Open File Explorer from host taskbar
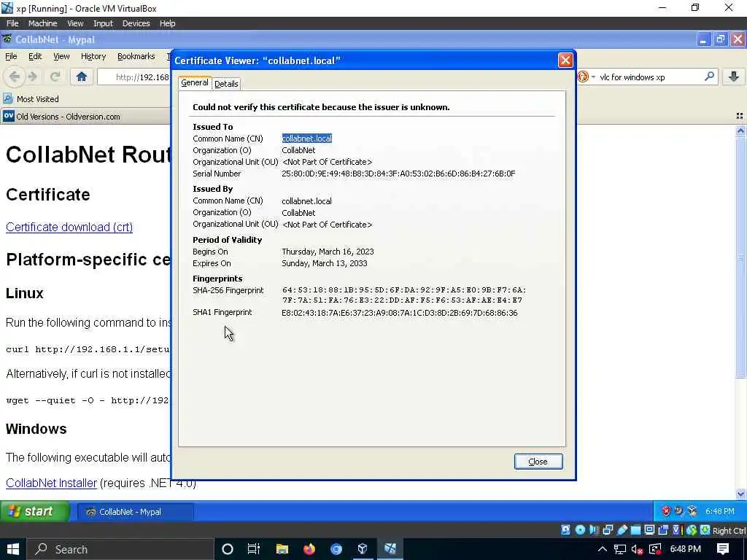The width and height of the screenshot is (747, 560). coord(282,549)
